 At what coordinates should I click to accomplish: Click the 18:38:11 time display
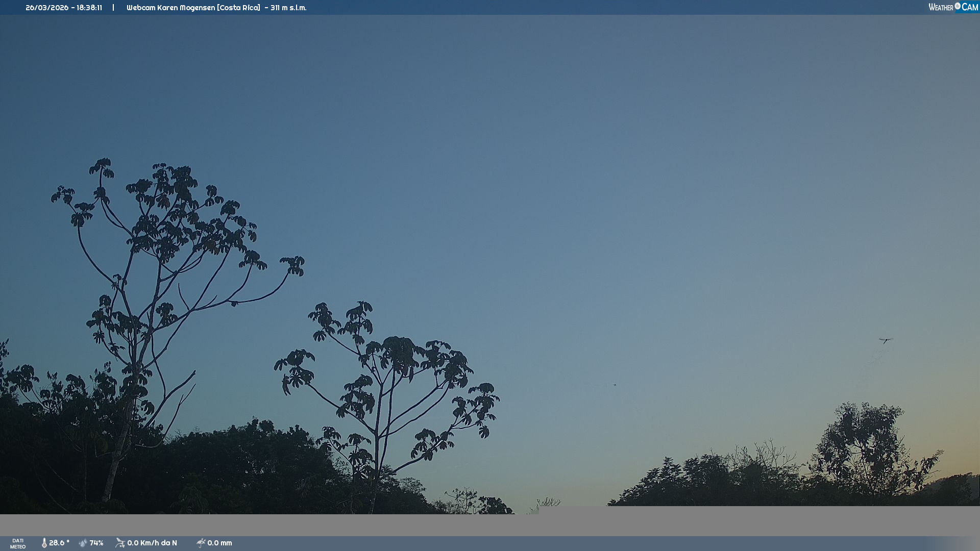89,8
